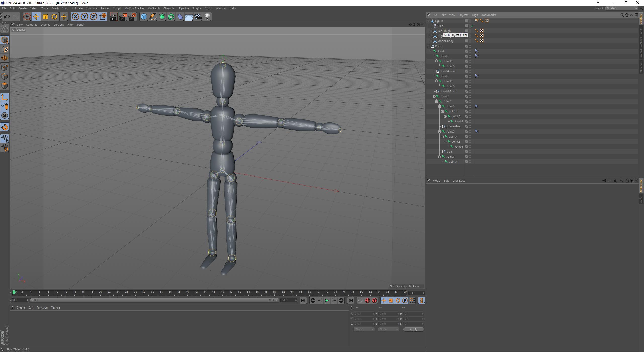Activate the Rotate tool in top toolbar
The height and width of the screenshot is (352, 644).
[x=54, y=17]
